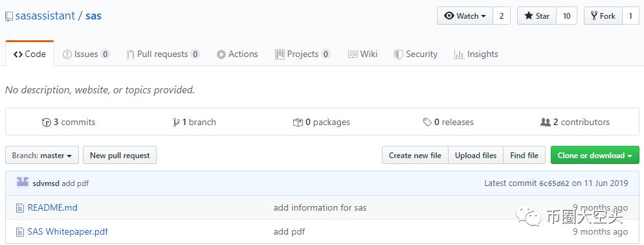Click the Insights graph icon

[459, 54]
